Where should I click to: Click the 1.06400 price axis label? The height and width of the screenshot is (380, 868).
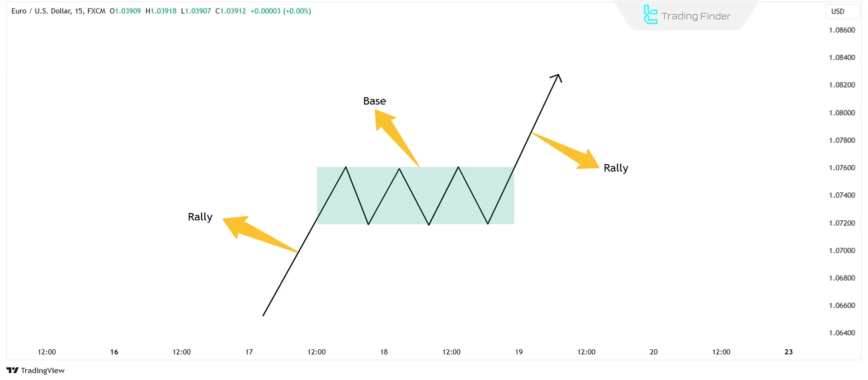842,333
